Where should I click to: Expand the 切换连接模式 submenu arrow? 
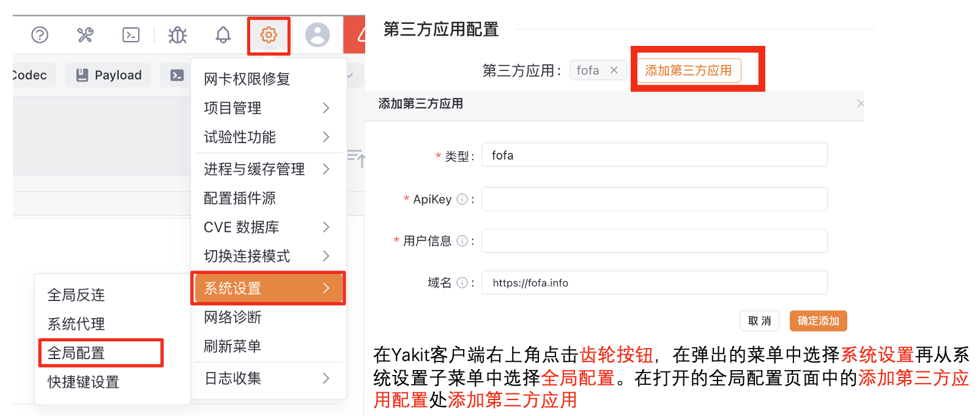(326, 256)
